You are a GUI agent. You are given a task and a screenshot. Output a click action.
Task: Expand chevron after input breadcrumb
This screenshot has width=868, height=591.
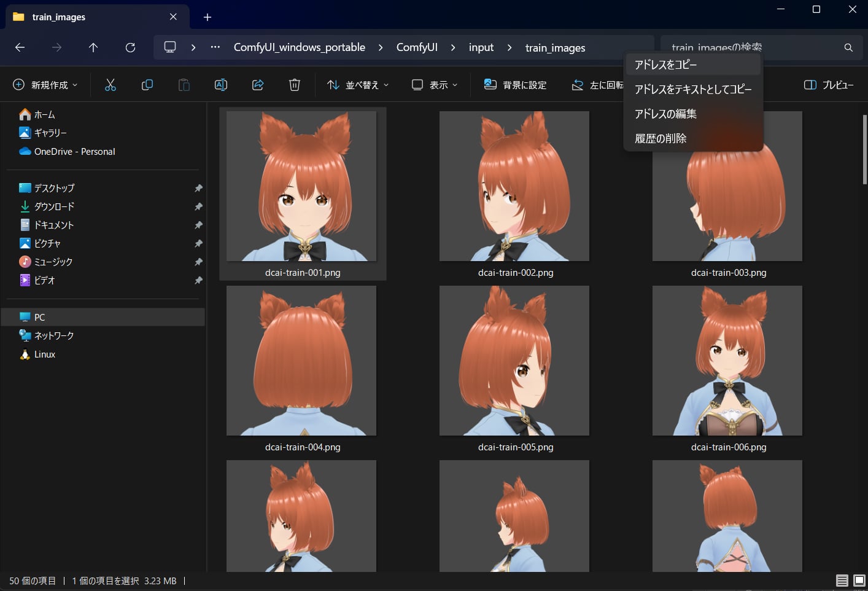(x=510, y=47)
